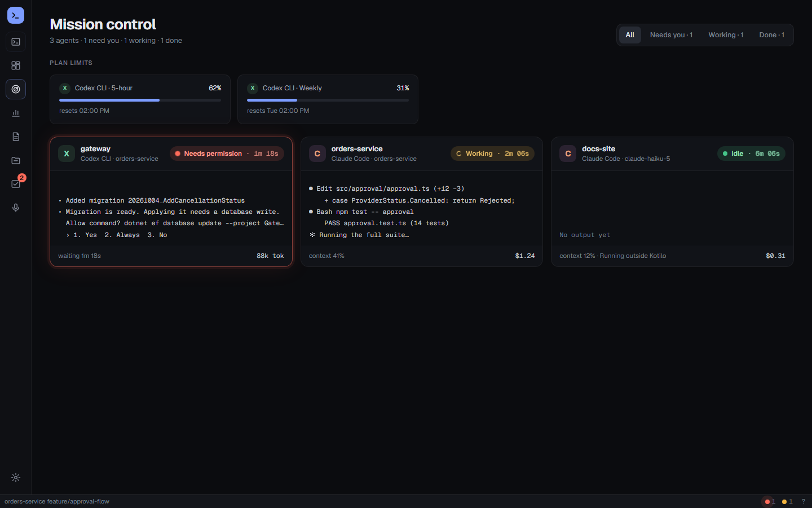Click X icon on Codex CLI Weekly card

(253, 88)
